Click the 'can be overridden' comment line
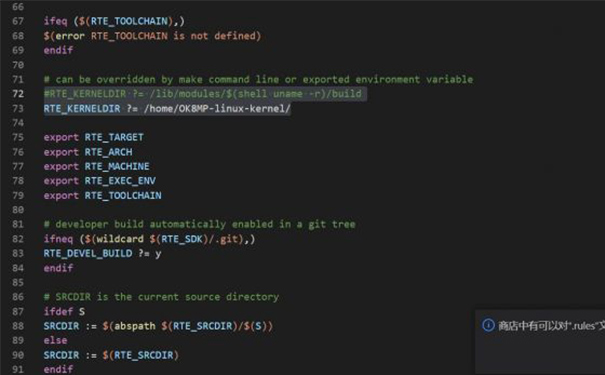 tap(258, 79)
